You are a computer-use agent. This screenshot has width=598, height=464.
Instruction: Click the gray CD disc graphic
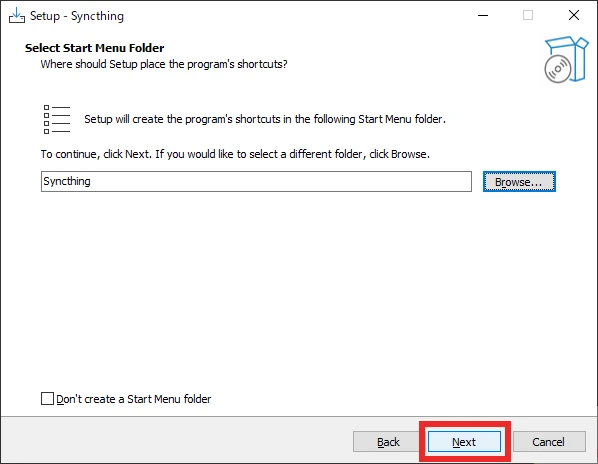point(558,69)
